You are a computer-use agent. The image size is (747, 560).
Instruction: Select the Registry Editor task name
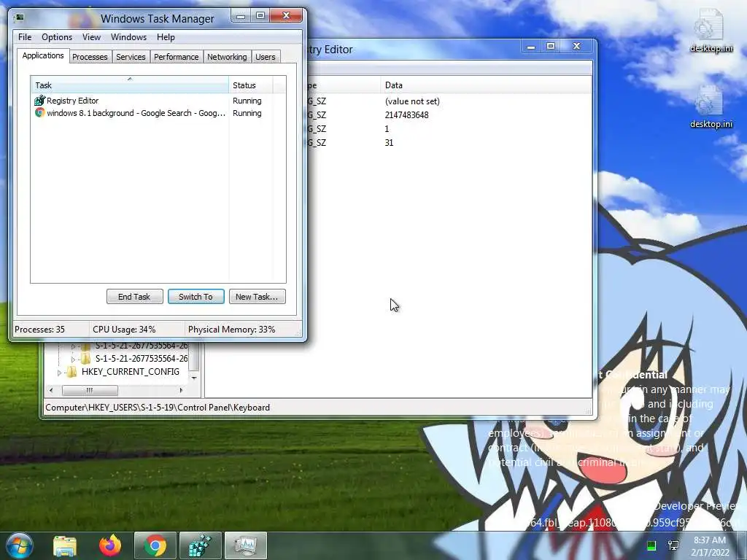72,101
